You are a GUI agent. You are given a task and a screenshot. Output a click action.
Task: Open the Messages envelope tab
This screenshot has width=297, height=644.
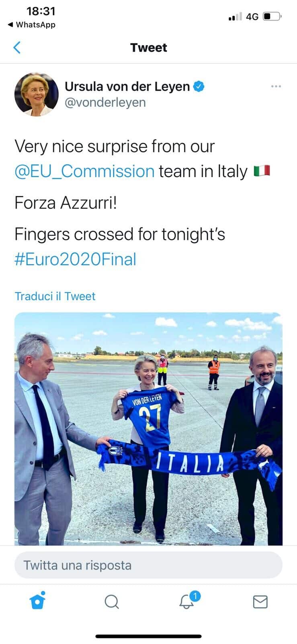(260, 602)
